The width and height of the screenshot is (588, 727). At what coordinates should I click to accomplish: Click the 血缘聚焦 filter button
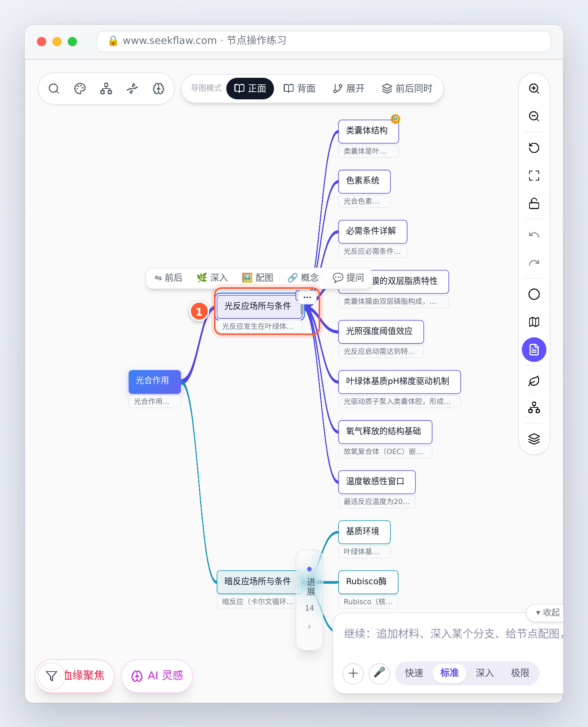point(75,676)
